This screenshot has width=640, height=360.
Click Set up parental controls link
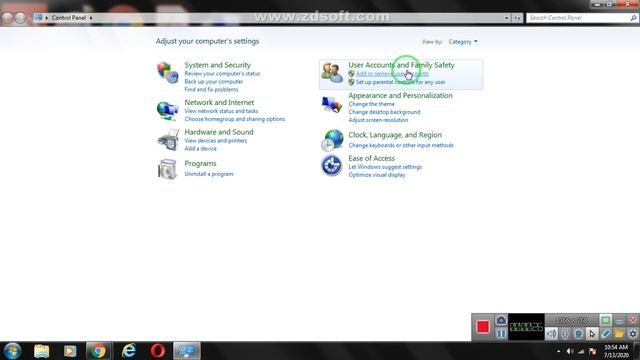click(400, 82)
